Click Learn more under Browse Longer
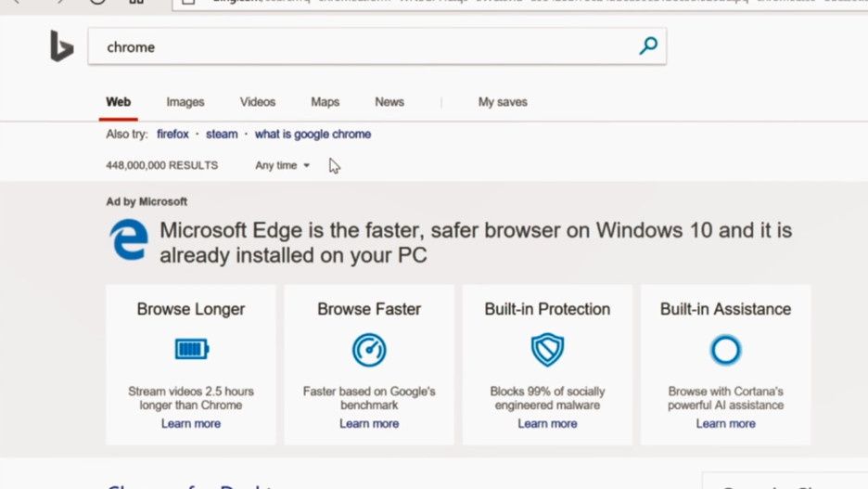The width and height of the screenshot is (868, 489). pyautogui.click(x=191, y=424)
